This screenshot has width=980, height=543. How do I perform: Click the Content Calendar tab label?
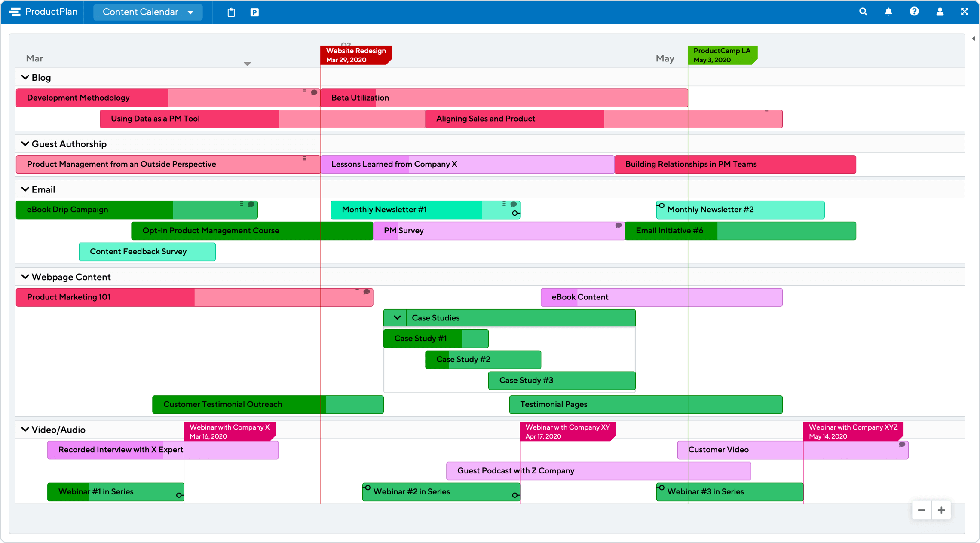[141, 11]
